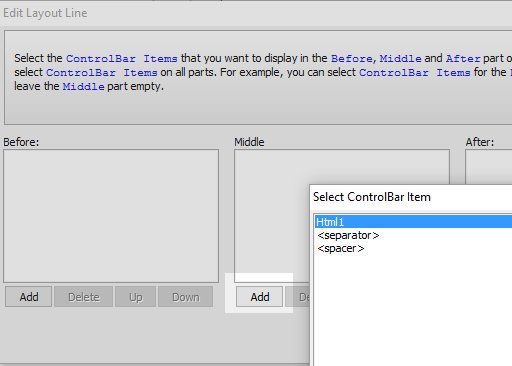Click the Down button under Before list
This screenshot has height=366, width=512.
185,297
